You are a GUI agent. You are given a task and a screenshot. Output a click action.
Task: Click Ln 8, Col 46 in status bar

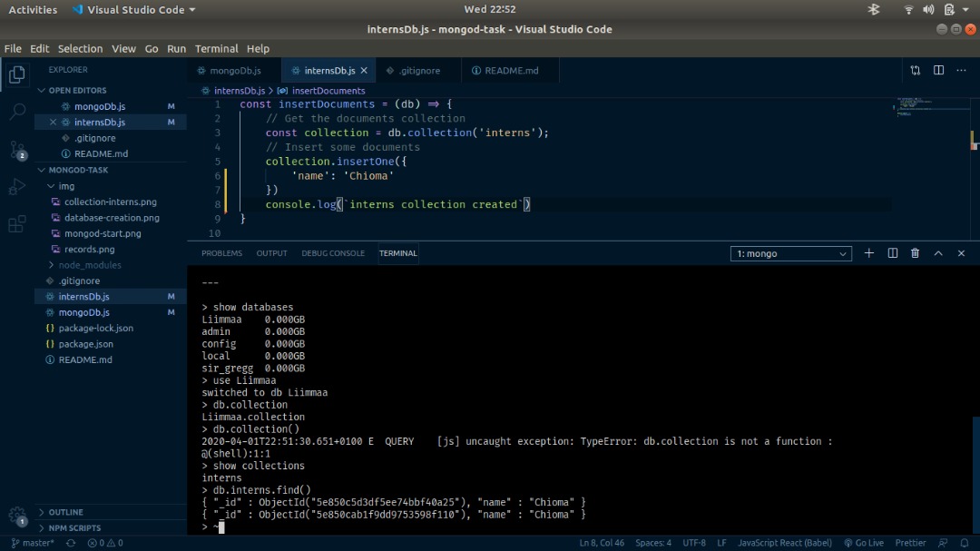pos(602,543)
